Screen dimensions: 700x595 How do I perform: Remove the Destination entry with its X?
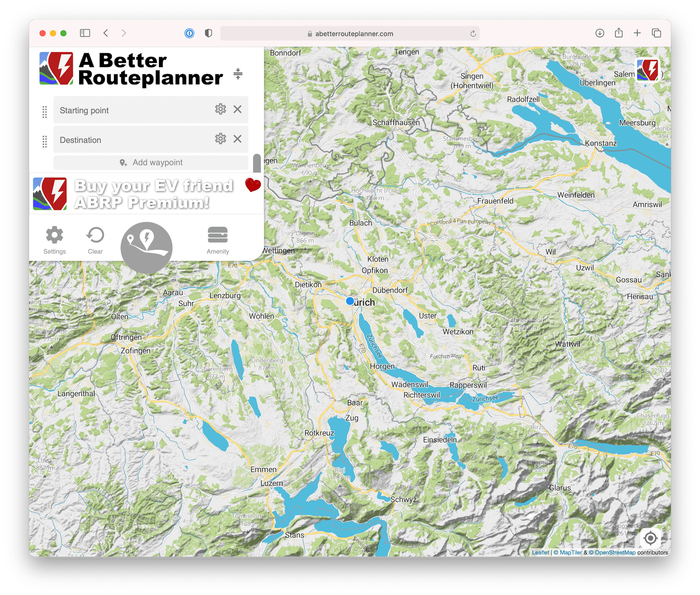[x=238, y=139]
